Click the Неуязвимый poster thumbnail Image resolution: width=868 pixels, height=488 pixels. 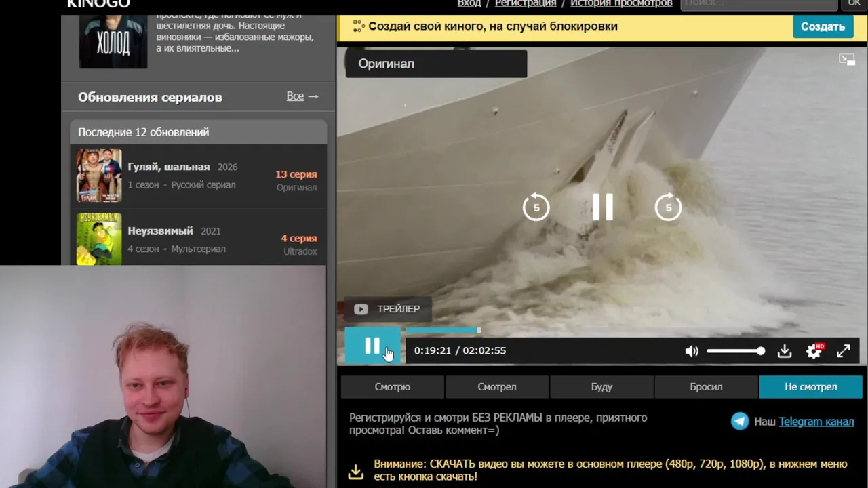(99, 239)
